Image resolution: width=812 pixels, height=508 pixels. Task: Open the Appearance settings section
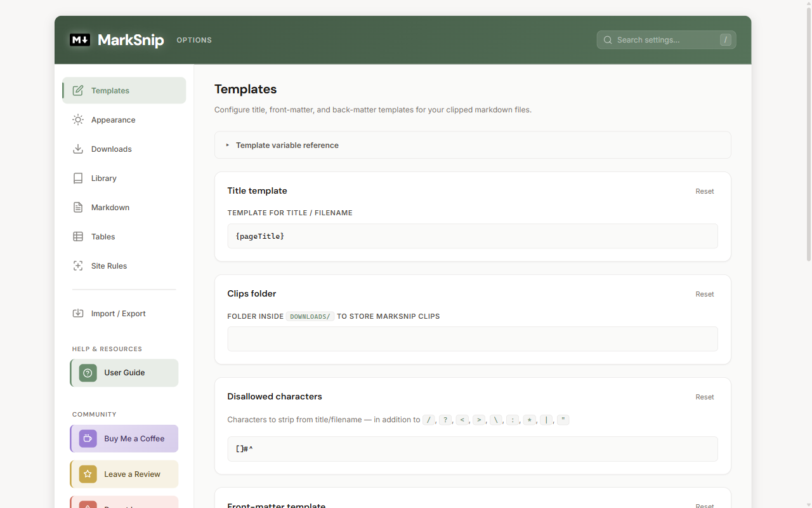click(x=124, y=119)
